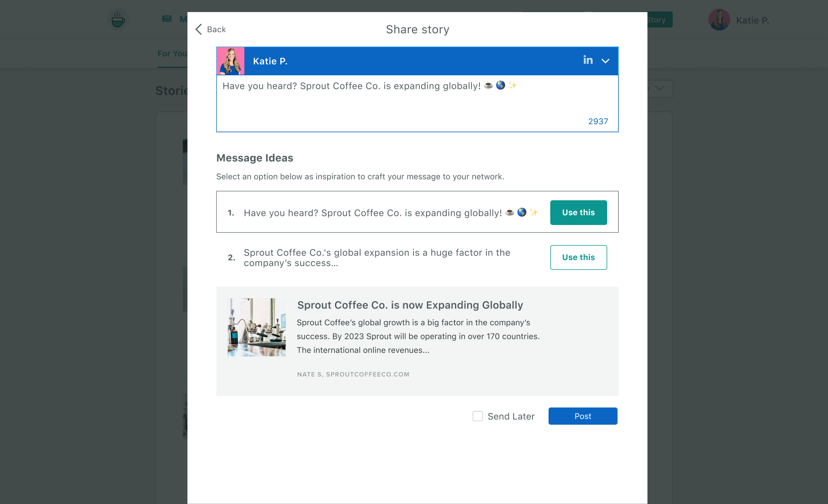Click Use this for message idea 2
Screen dimensions: 828x504
578,257
